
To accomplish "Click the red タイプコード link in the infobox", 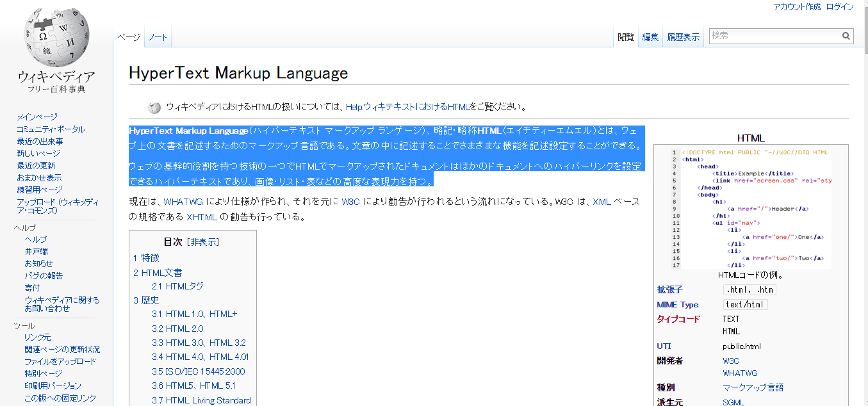I will [x=679, y=319].
